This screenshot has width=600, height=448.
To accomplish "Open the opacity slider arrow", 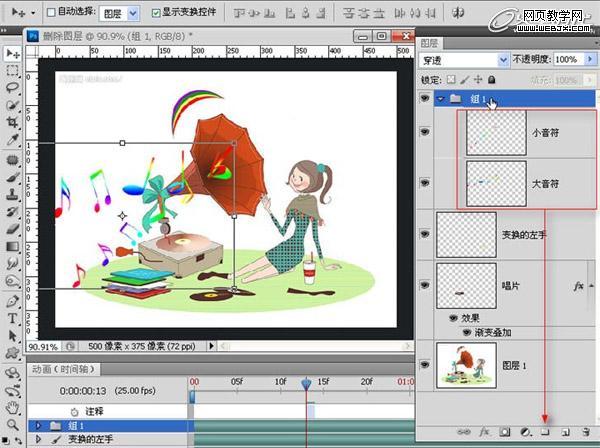I will [x=589, y=60].
